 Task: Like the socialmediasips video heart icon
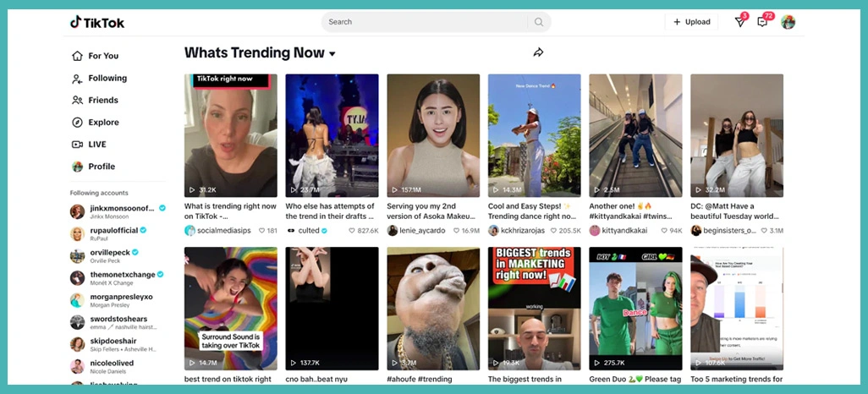click(262, 231)
